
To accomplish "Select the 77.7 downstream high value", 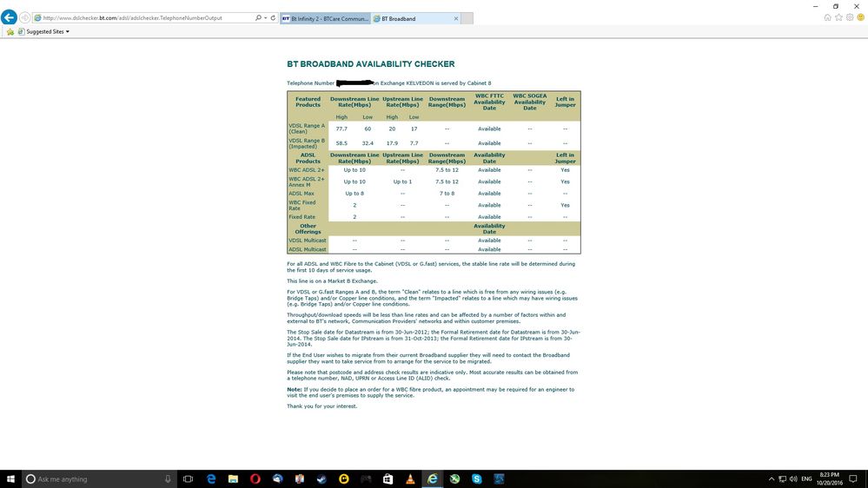I will 341,129.
